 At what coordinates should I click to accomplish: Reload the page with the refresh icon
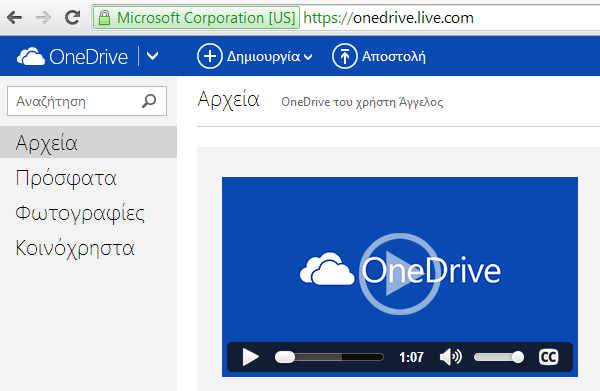pos(72,17)
